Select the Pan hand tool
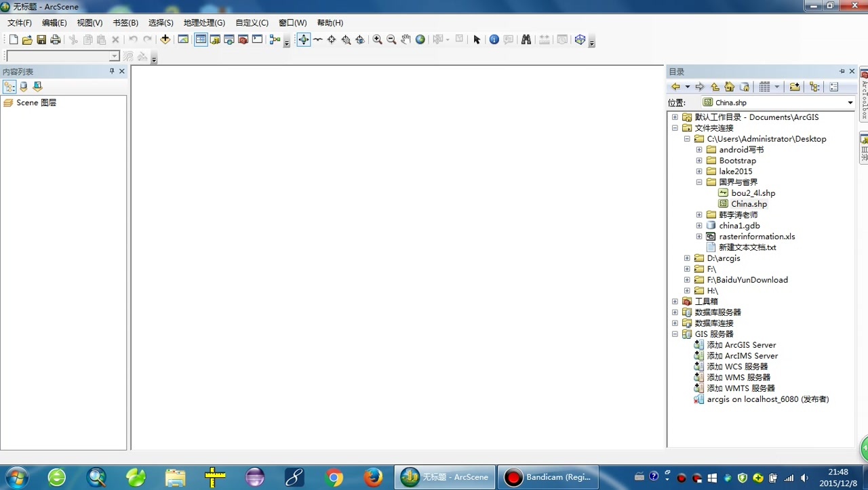868x490 pixels. pos(406,39)
